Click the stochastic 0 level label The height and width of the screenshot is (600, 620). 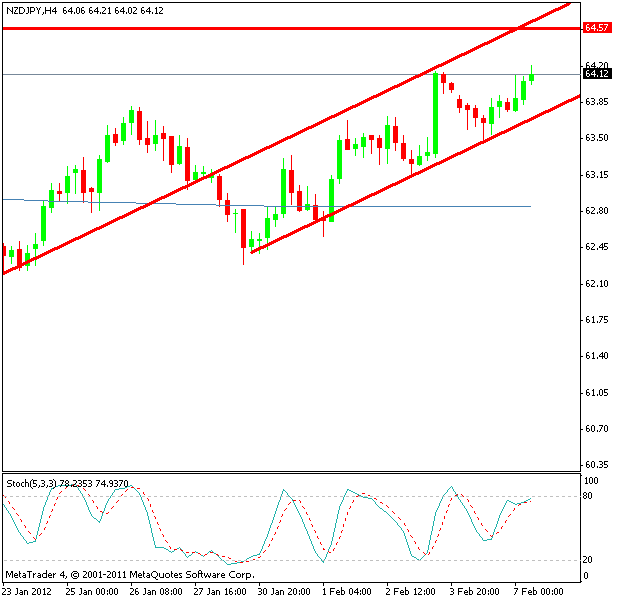pyautogui.click(x=586, y=576)
